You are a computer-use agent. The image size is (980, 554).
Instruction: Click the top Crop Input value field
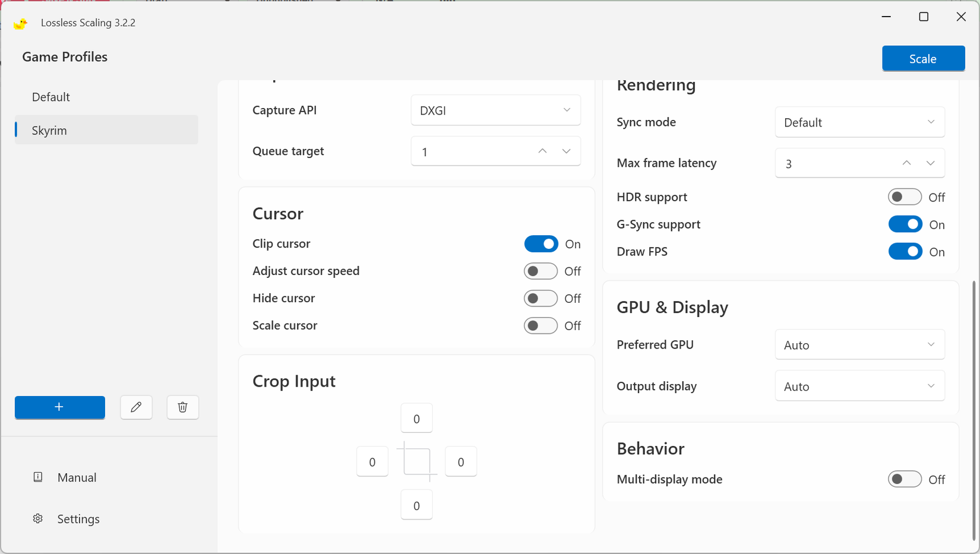pos(416,417)
